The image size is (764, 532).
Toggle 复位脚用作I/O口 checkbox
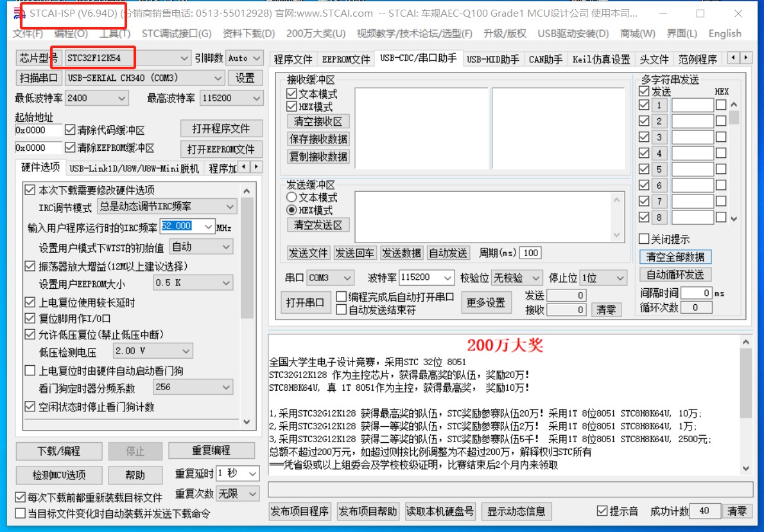30,318
